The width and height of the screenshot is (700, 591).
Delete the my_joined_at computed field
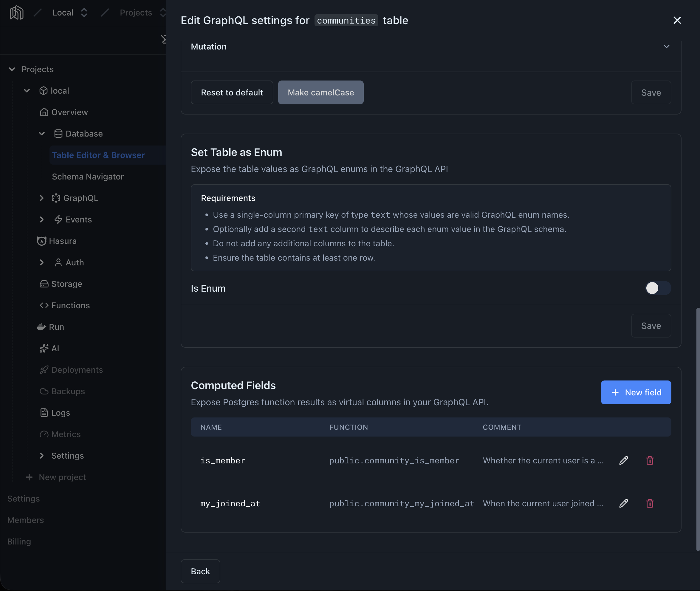[x=650, y=503]
